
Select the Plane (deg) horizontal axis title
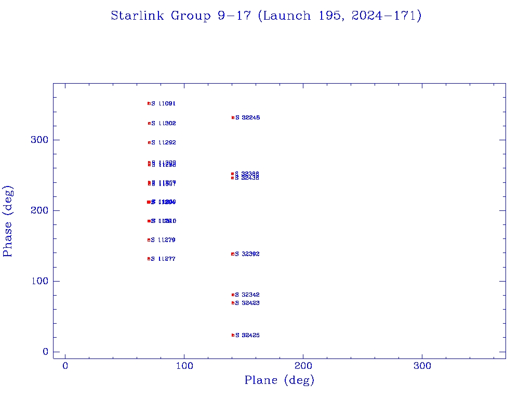(x=280, y=380)
